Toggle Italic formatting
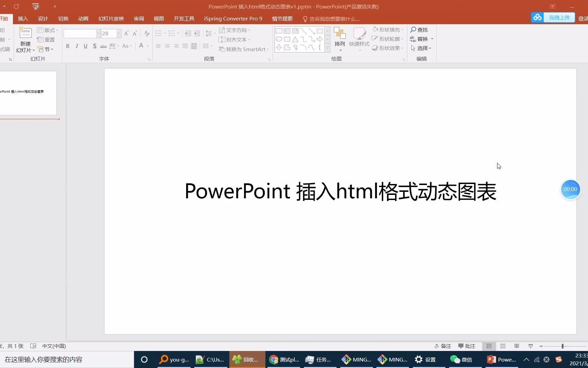588x368 pixels. [x=77, y=46]
